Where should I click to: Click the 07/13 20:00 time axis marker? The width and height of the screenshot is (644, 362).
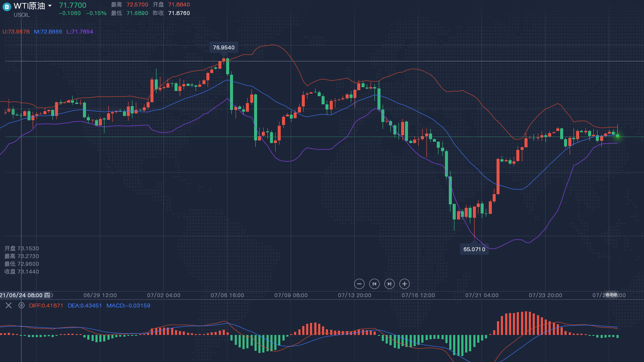point(354,295)
